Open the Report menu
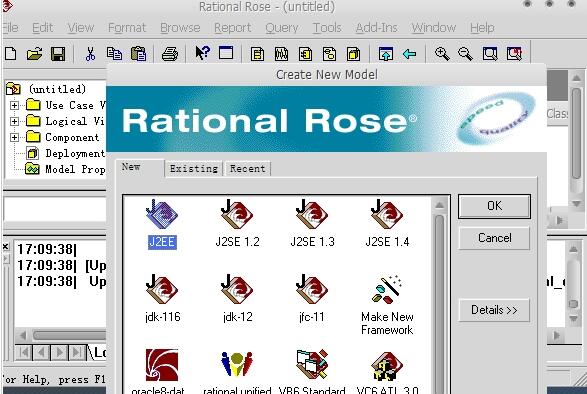 (232, 28)
